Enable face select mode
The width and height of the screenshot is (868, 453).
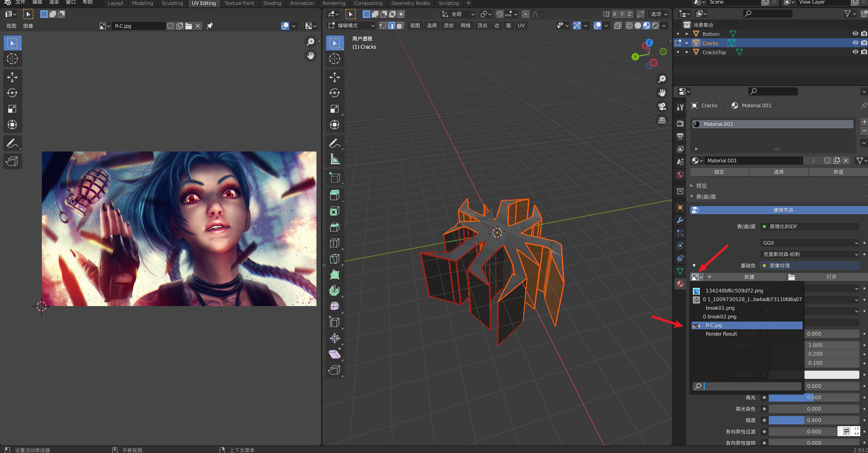(400, 25)
